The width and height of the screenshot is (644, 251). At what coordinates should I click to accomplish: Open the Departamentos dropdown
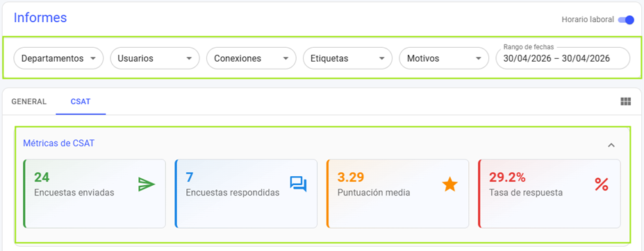[59, 58]
